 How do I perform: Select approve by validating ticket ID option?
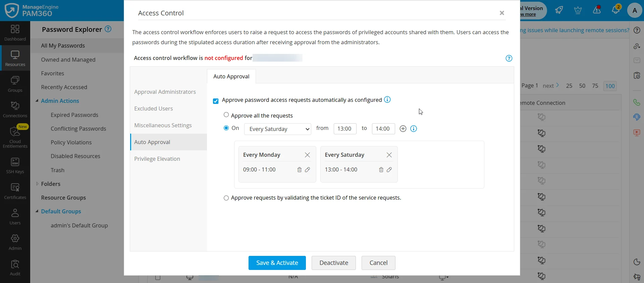click(x=226, y=198)
